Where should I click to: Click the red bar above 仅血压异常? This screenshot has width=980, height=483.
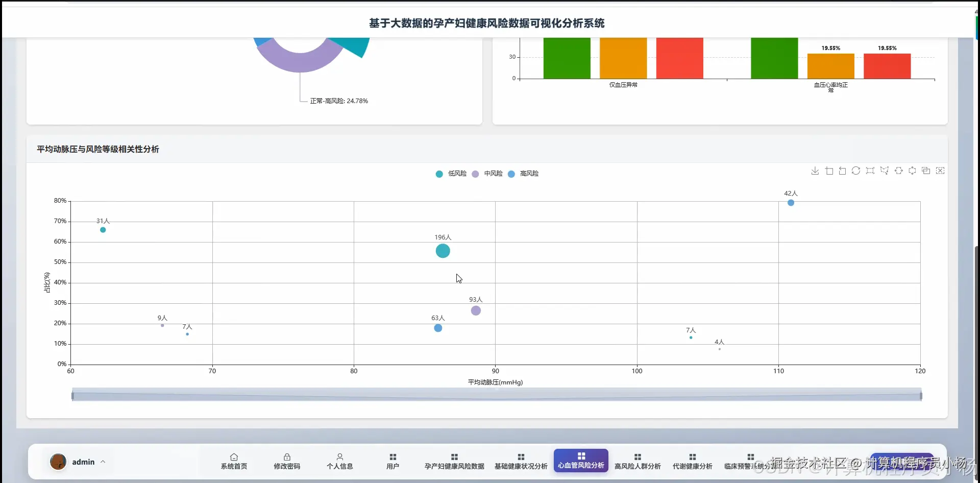click(679, 58)
